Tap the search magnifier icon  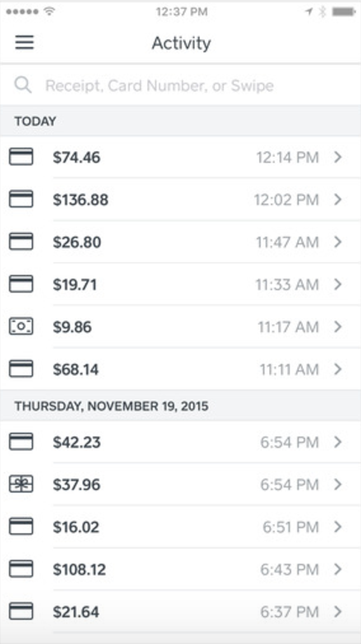[23, 85]
